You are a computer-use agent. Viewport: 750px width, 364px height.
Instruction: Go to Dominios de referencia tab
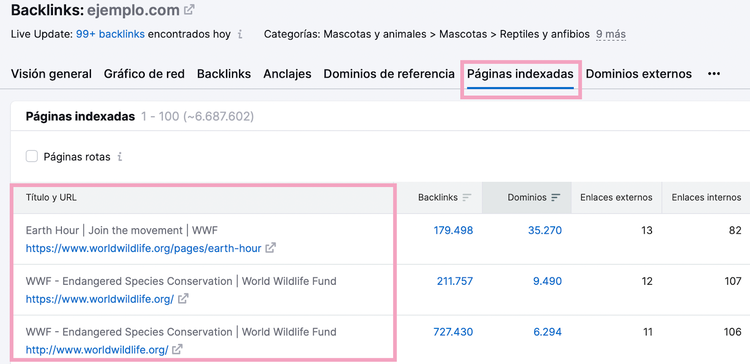coord(389,74)
